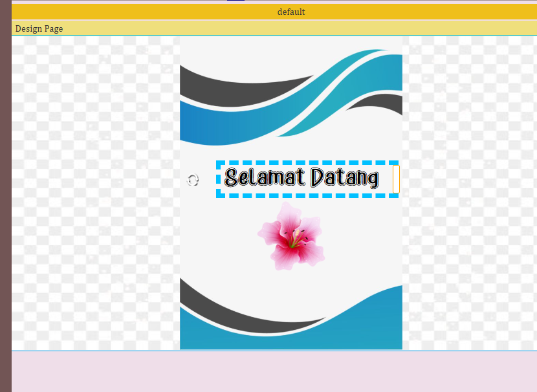This screenshot has width=537, height=392.
Task: Select the pink lily flower image
Action: tap(291, 236)
